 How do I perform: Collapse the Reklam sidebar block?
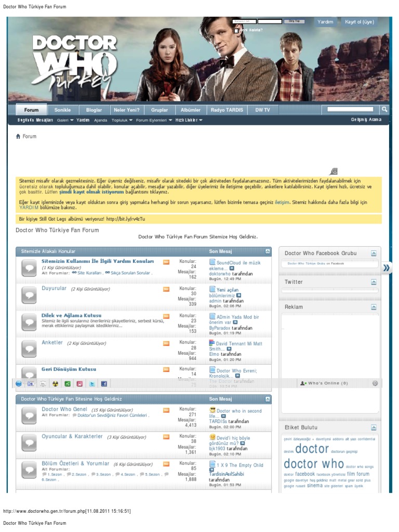pos(374,307)
